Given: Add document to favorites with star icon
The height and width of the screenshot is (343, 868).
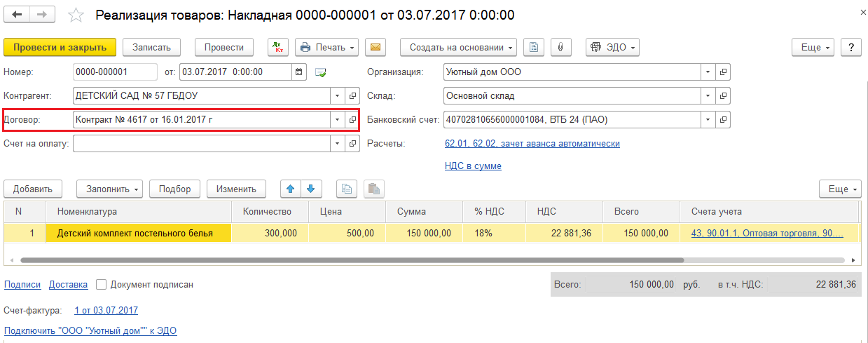Looking at the screenshot, I should [x=77, y=15].
